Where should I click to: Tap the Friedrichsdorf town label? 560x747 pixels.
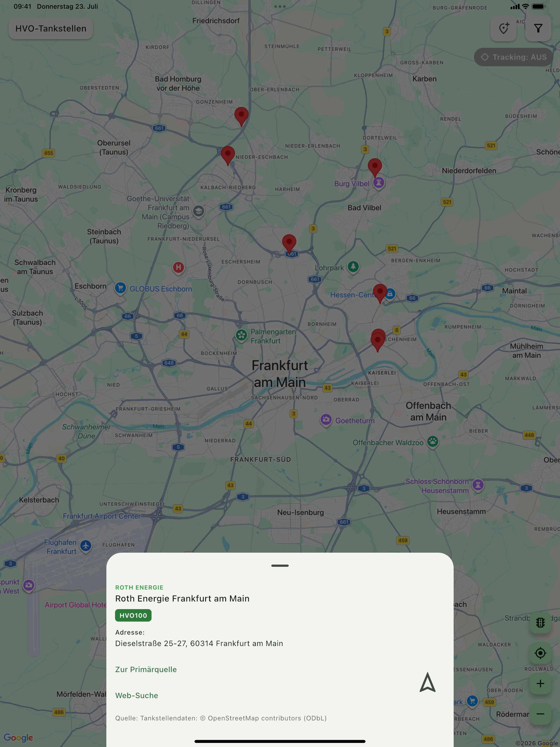pos(216,21)
